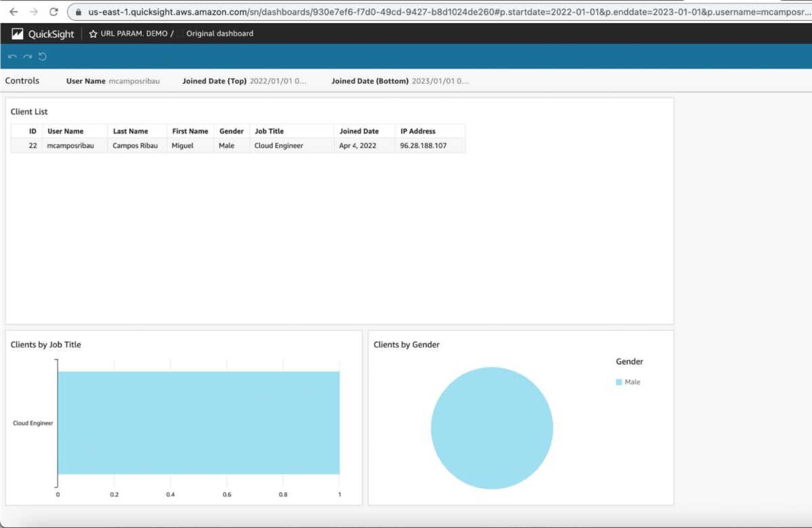The height and width of the screenshot is (528, 812).
Task: Click the browser back arrow
Action: coord(13,11)
